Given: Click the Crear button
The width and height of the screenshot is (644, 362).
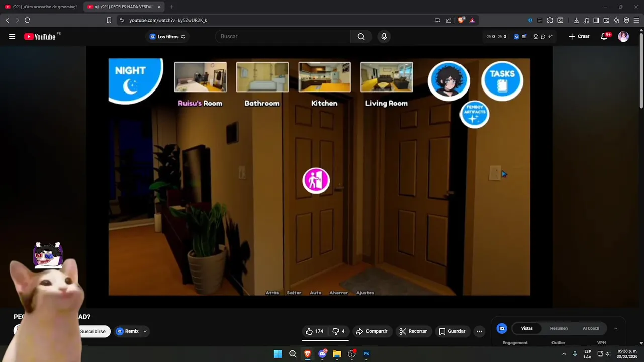Looking at the screenshot, I should coord(579,36).
